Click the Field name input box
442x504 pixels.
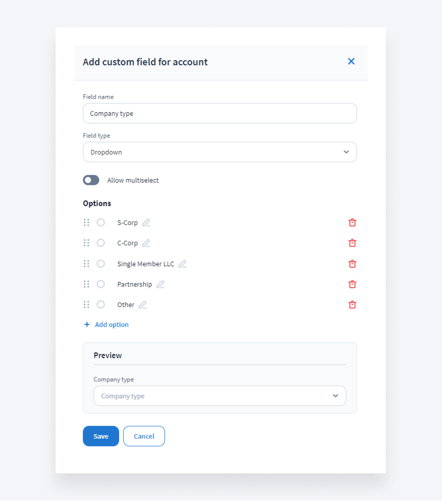(220, 114)
